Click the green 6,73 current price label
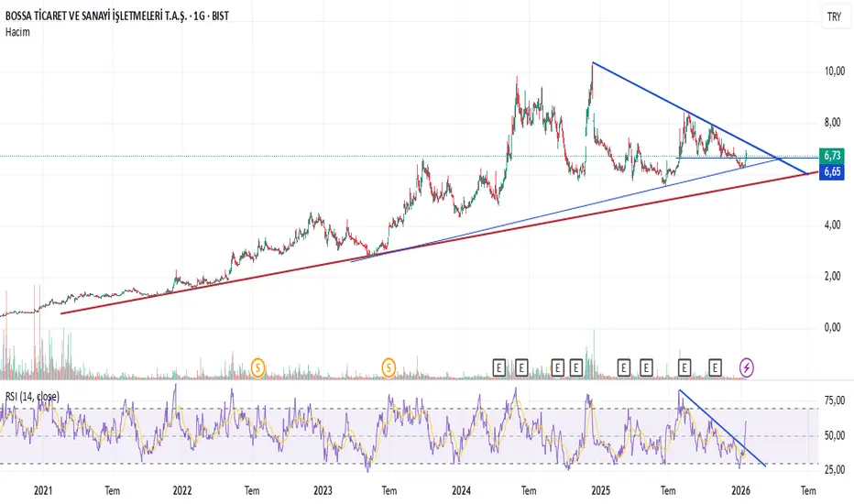Screen dimensions: 854x504 pyautogui.click(x=832, y=156)
